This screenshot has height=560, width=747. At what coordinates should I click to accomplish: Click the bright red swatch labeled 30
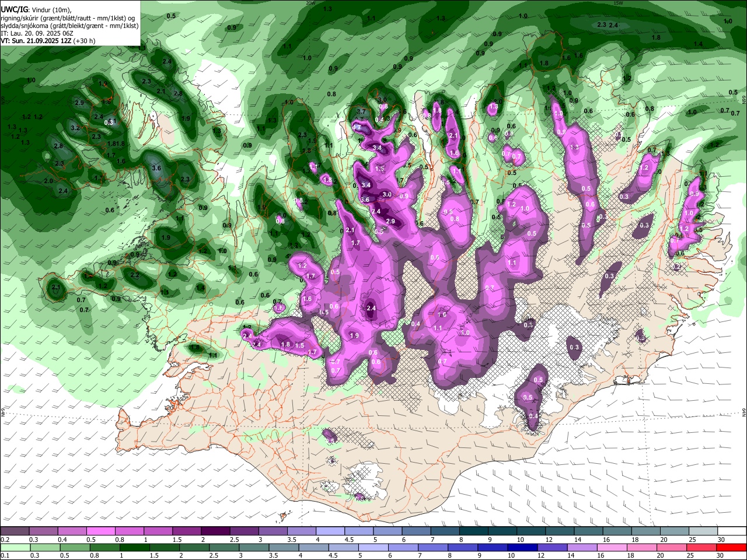tap(732, 547)
